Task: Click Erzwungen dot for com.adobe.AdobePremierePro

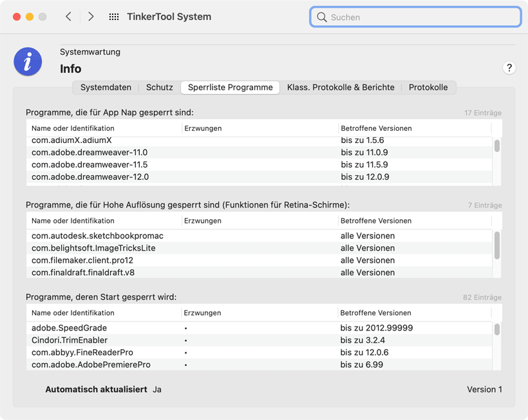Action: [x=186, y=365]
